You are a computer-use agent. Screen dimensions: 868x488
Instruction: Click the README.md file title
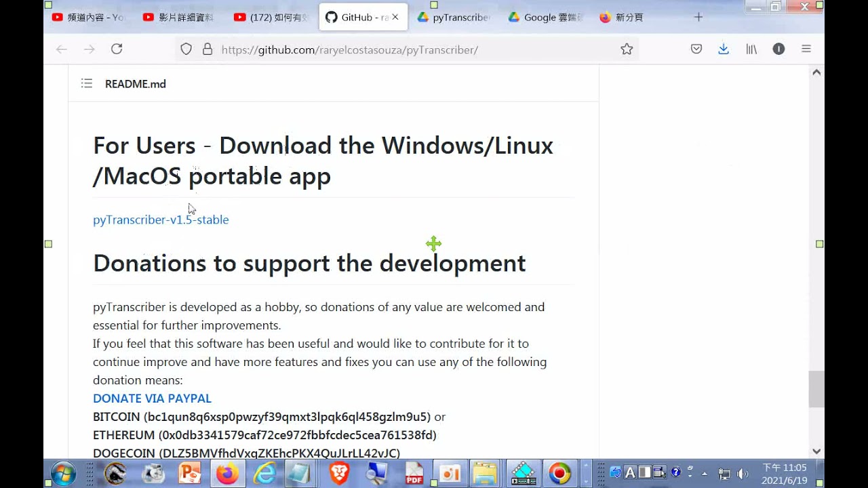[x=136, y=84]
